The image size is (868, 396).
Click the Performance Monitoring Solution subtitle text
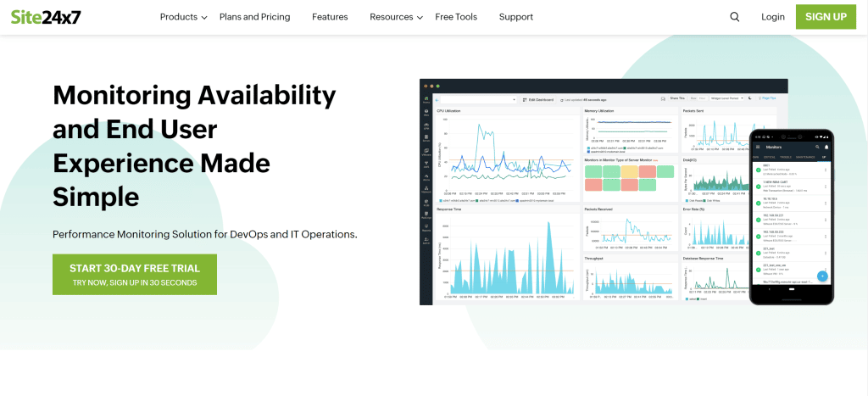pos(205,234)
